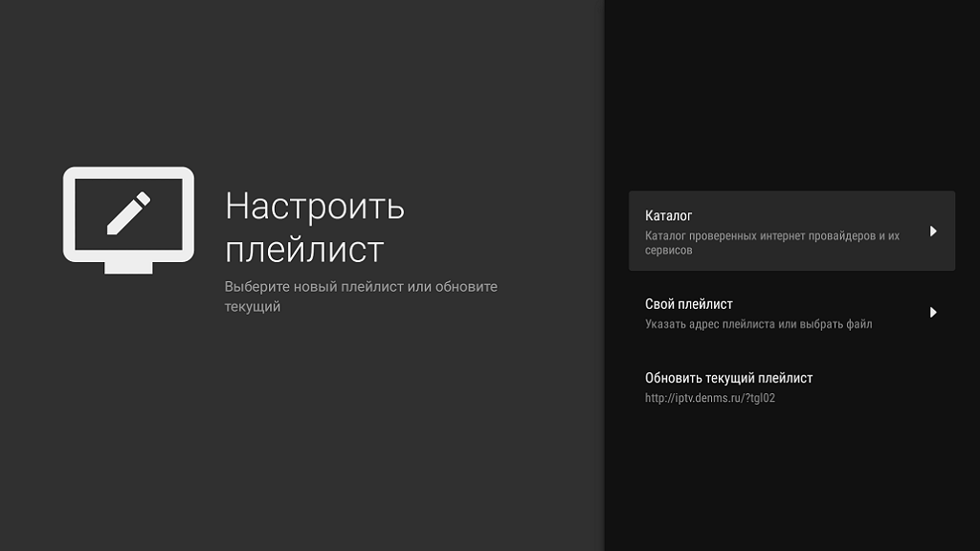Image resolution: width=980 pixels, height=551 pixels.
Task: Open the Свой плейлист row
Action: point(791,313)
